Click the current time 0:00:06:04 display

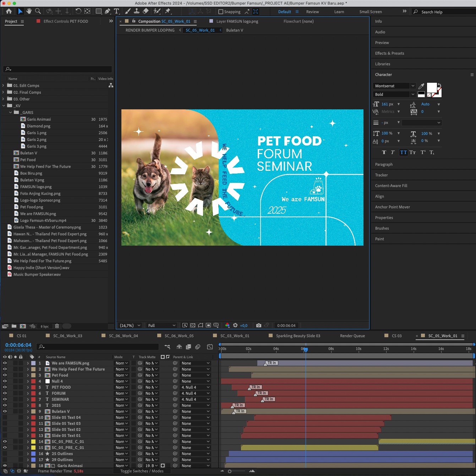pyautogui.click(x=18, y=345)
